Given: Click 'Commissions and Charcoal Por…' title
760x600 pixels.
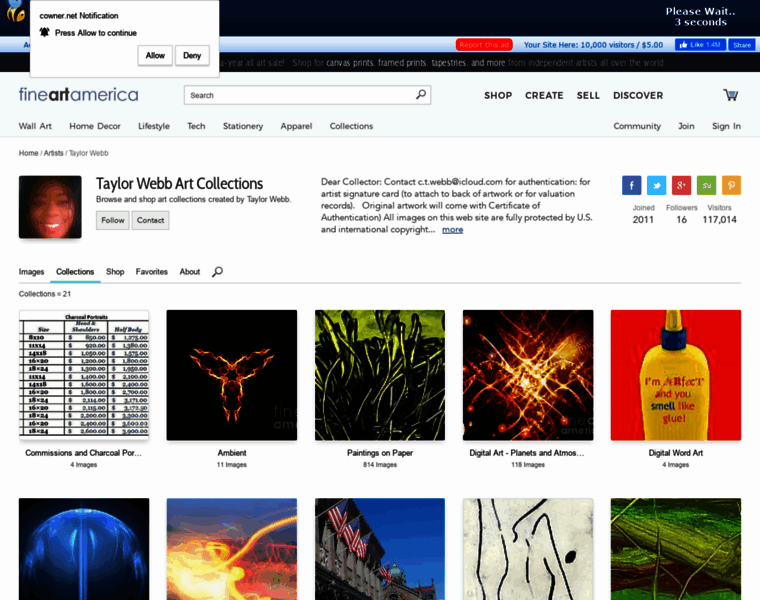Looking at the screenshot, I should (x=83, y=453).
